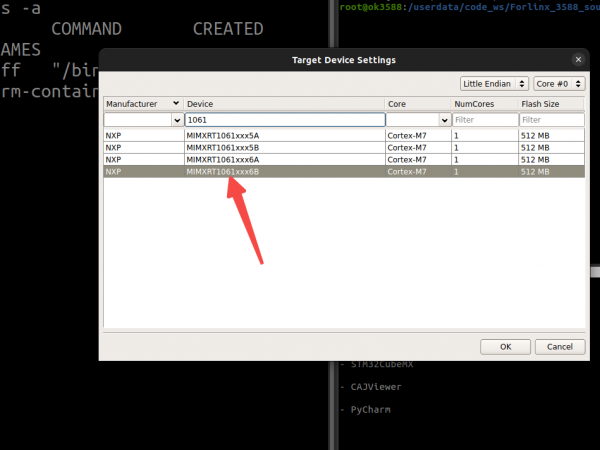Sort by the Flash Size column header
The height and width of the screenshot is (450, 600).
tap(551, 104)
